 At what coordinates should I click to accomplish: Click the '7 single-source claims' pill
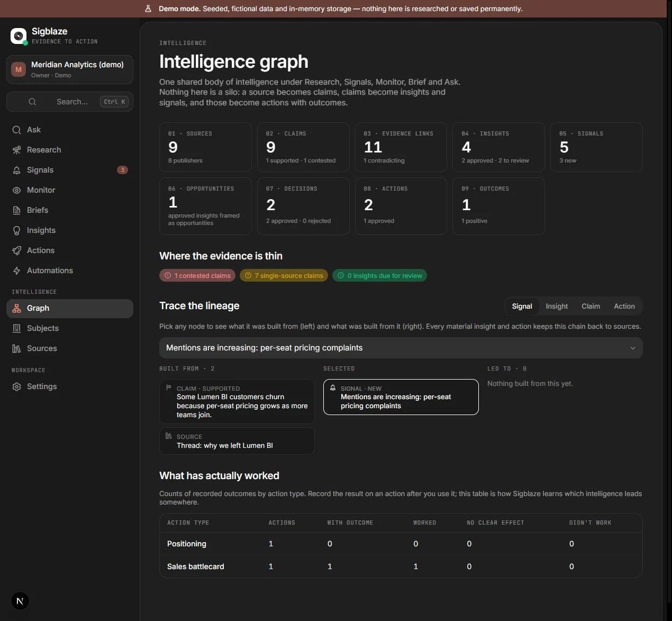(284, 275)
